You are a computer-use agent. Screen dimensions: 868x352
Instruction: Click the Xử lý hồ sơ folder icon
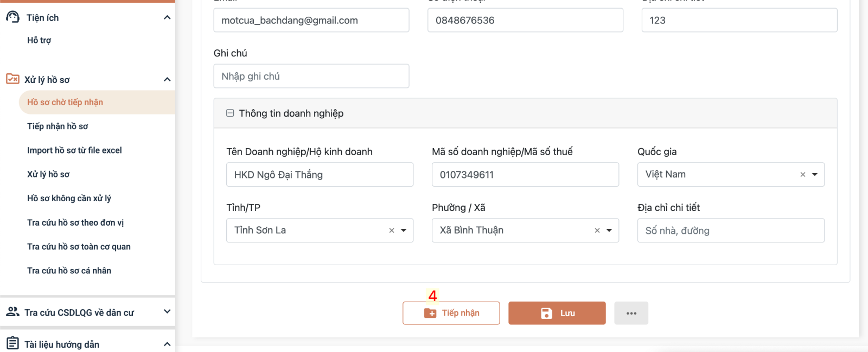pyautogui.click(x=12, y=79)
